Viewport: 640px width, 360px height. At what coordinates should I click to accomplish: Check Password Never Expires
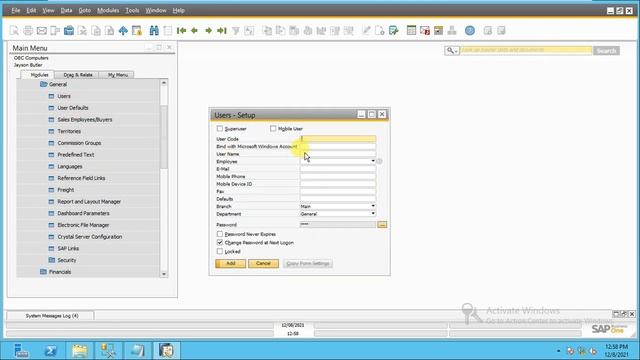[x=220, y=234]
